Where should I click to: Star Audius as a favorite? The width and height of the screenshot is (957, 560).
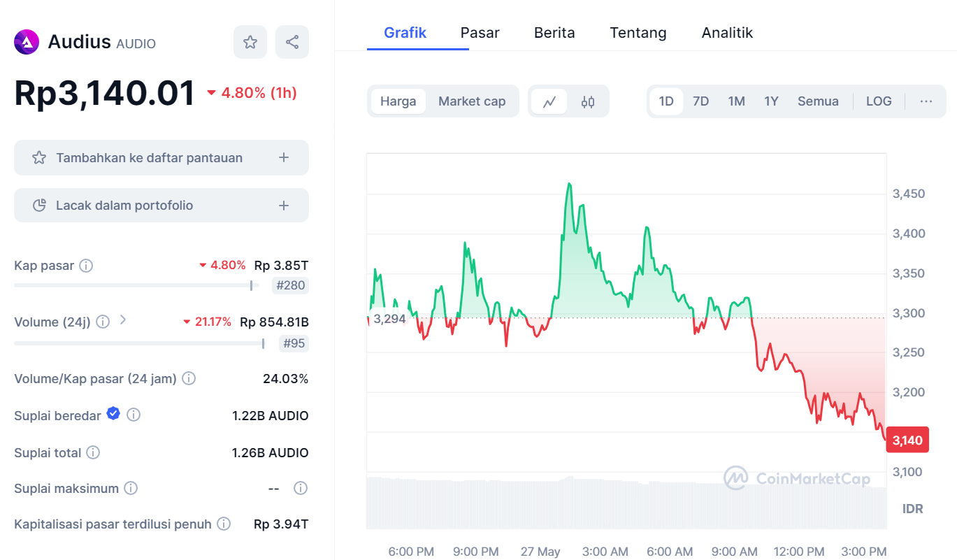coord(250,42)
